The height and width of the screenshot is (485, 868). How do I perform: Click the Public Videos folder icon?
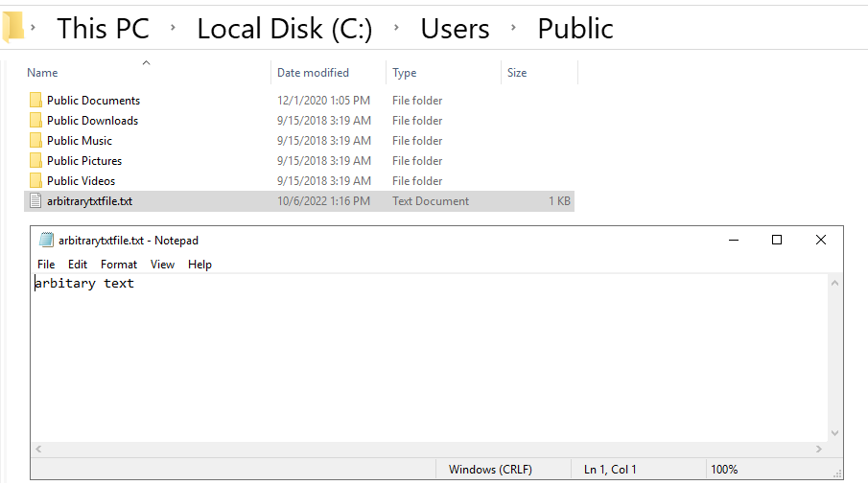pyautogui.click(x=35, y=181)
